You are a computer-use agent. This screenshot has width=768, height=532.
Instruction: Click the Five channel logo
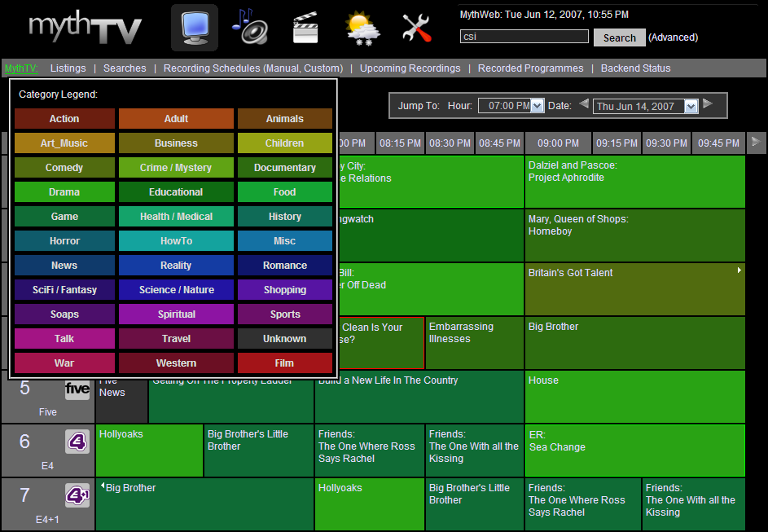[x=77, y=389]
